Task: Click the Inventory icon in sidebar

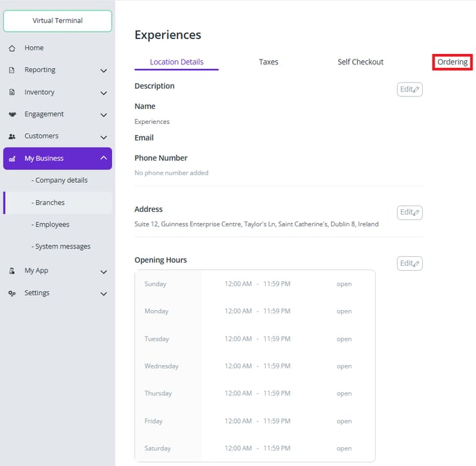Action: (12, 93)
